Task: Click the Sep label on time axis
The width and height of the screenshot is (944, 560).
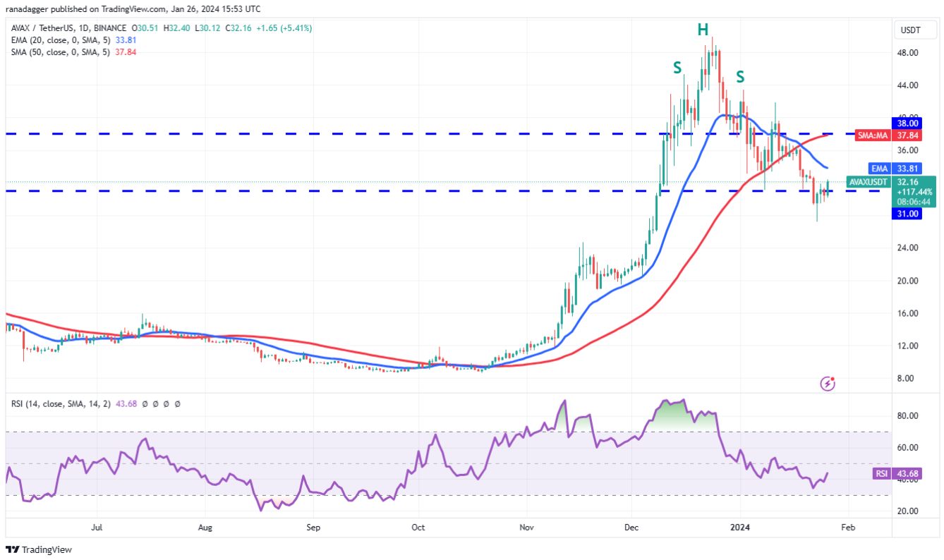Action: tap(314, 527)
